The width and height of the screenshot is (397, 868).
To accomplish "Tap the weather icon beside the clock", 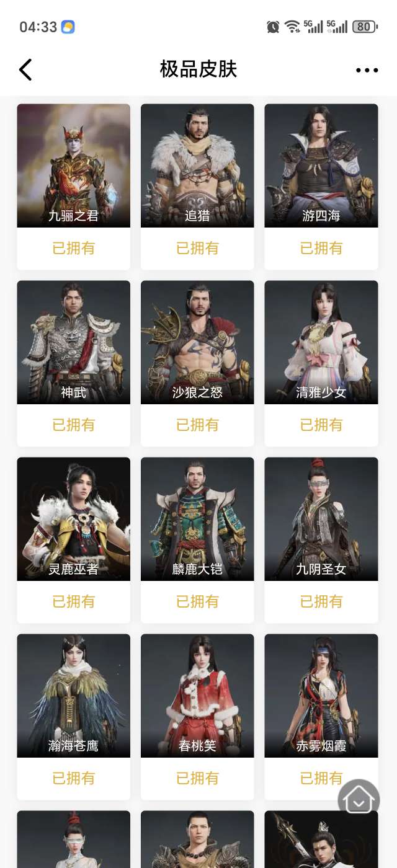I will point(68,27).
